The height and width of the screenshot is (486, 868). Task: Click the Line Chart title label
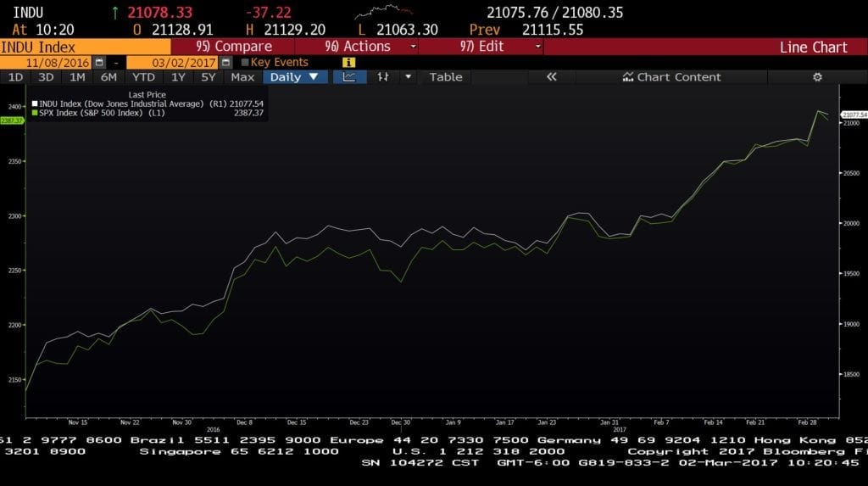pos(813,47)
